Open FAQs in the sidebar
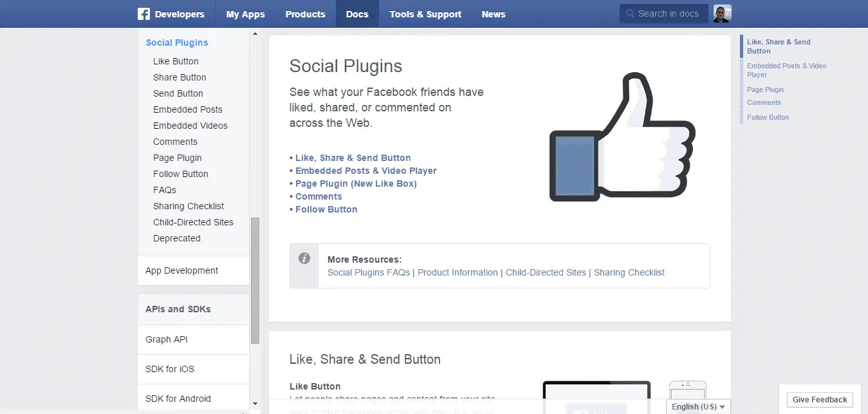The image size is (868, 414). click(x=165, y=190)
